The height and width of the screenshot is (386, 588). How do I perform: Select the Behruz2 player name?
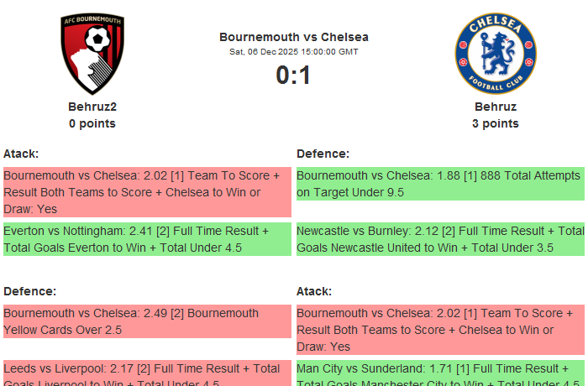click(x=92, y=107)
